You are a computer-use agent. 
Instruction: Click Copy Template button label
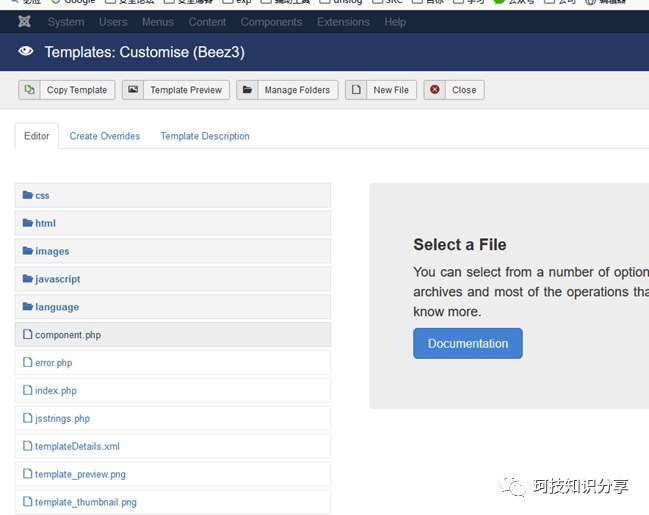tap(77, 90)
